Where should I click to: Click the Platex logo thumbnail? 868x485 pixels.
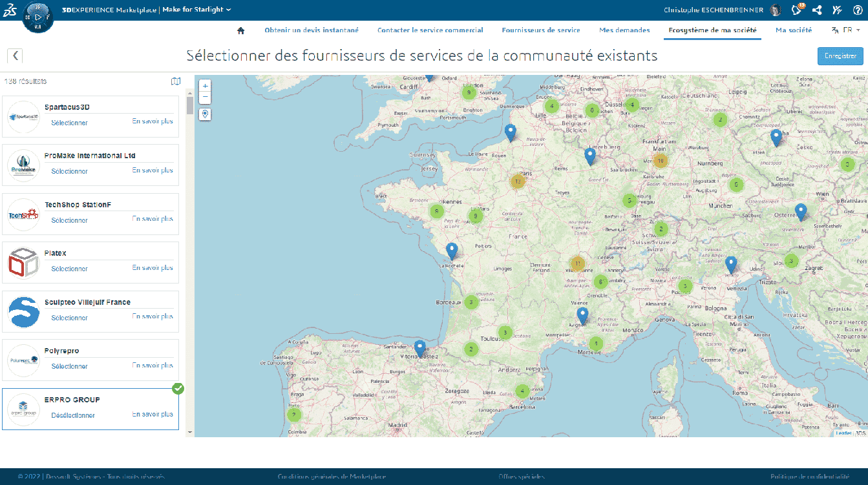(x=24, y=263)
